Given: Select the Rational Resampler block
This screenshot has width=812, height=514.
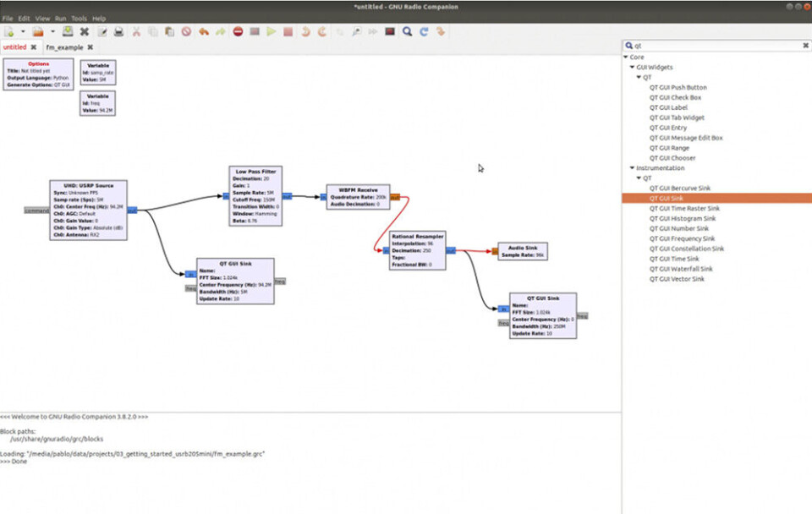Looking at the screenshot, I should click(x=417, y=250).
